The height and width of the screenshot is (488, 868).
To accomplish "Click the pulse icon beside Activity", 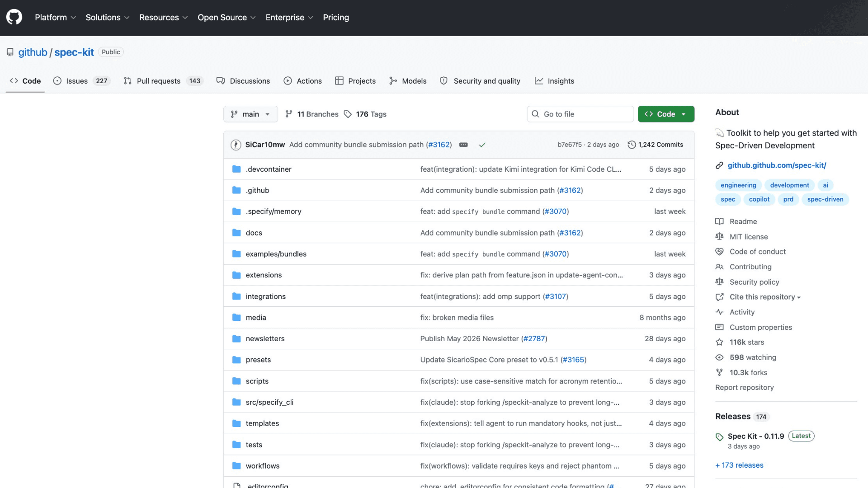I will 719,312.
